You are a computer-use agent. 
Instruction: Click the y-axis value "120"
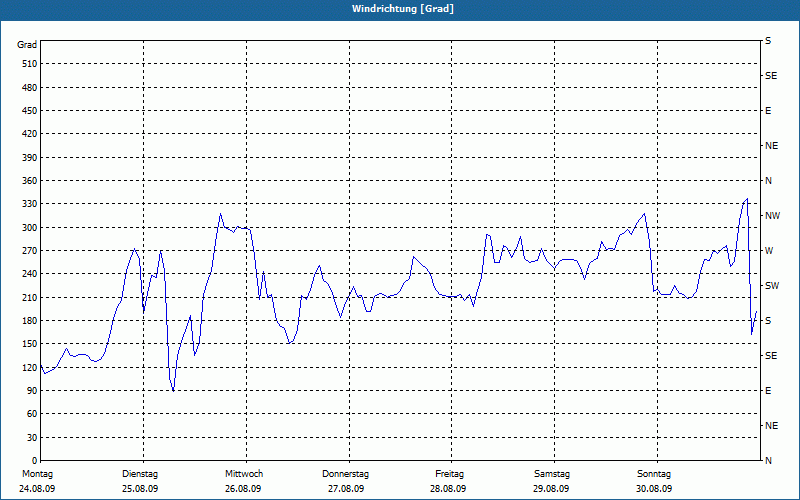pos(30,367)
